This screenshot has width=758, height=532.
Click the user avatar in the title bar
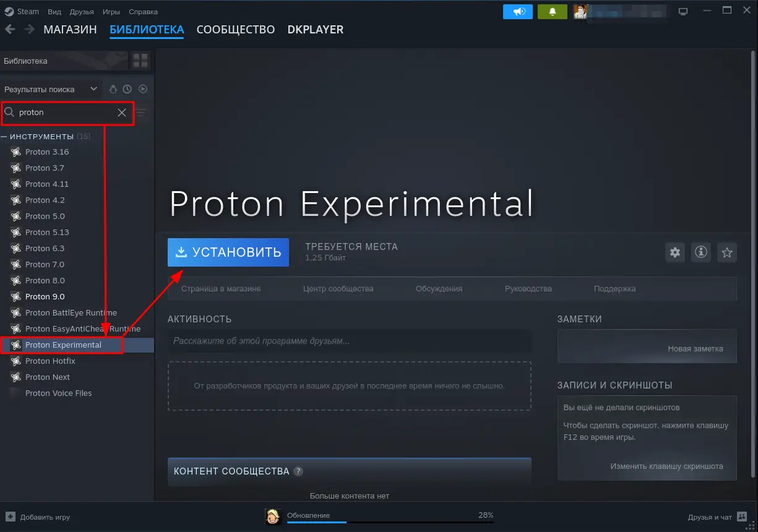tap(580, 12)
